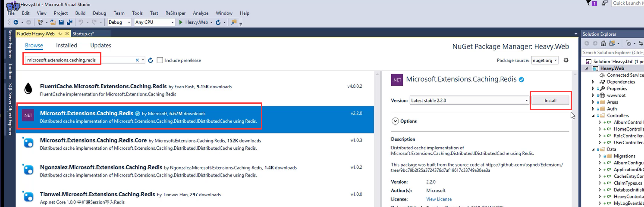The image size is (644, 207).
Task: Click the Open File folder icon
Action: click(53, 22)
